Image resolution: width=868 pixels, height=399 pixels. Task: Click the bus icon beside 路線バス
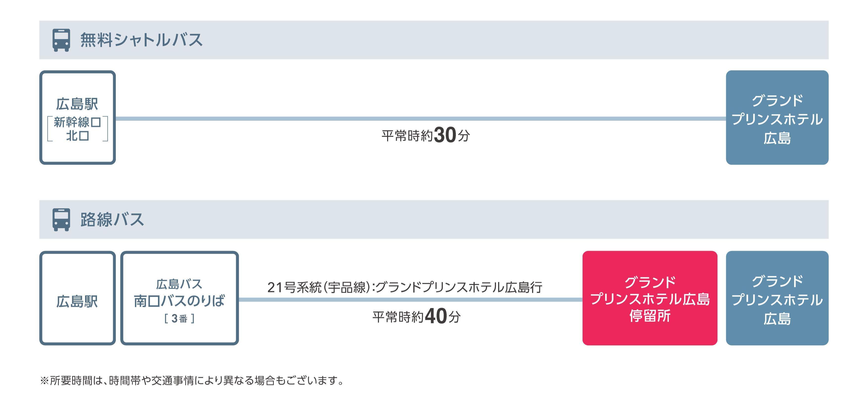tap(61, 220)
